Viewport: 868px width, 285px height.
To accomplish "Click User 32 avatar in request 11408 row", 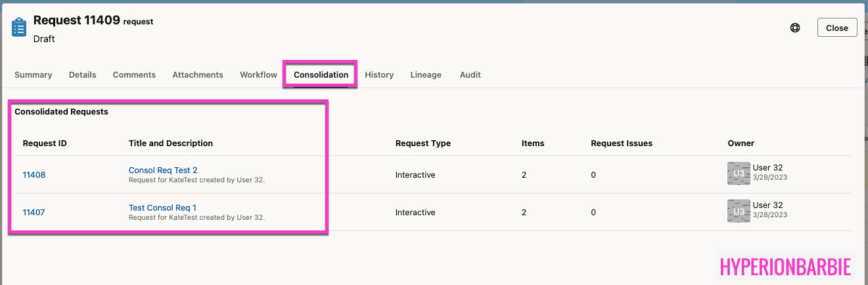I will (x=739, y=174).
